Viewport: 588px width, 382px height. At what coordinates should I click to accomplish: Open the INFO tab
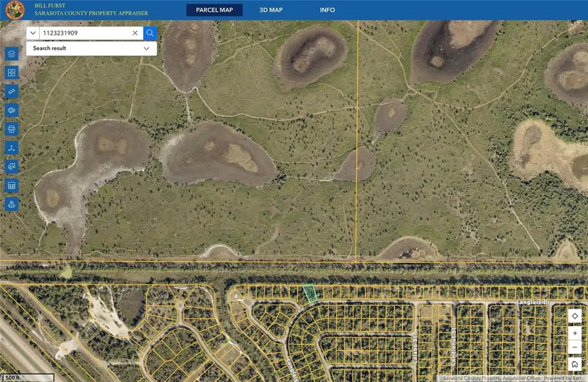coord(327,10)
